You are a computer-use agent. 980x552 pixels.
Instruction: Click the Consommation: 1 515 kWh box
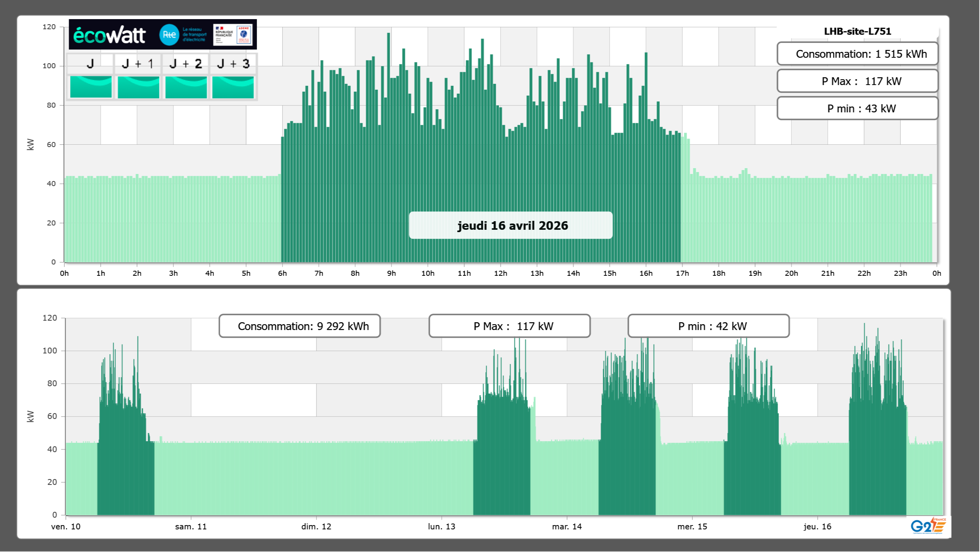tap(857, 54)
